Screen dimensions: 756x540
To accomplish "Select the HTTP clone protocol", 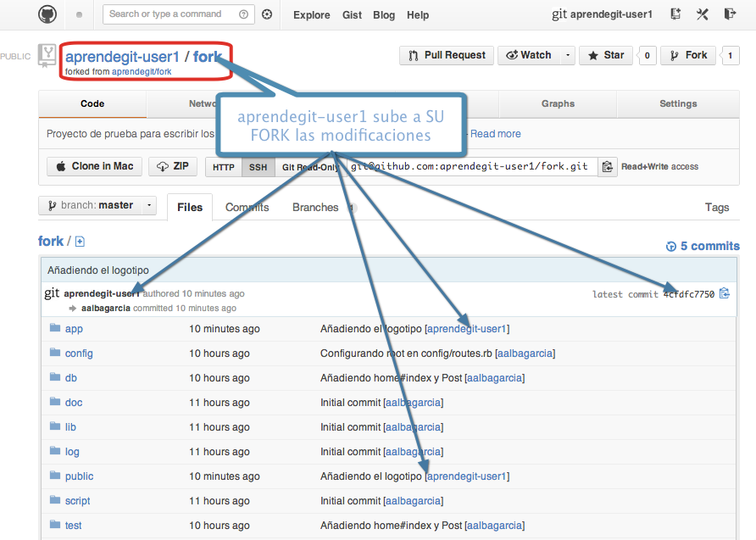I will pos(224,167).
